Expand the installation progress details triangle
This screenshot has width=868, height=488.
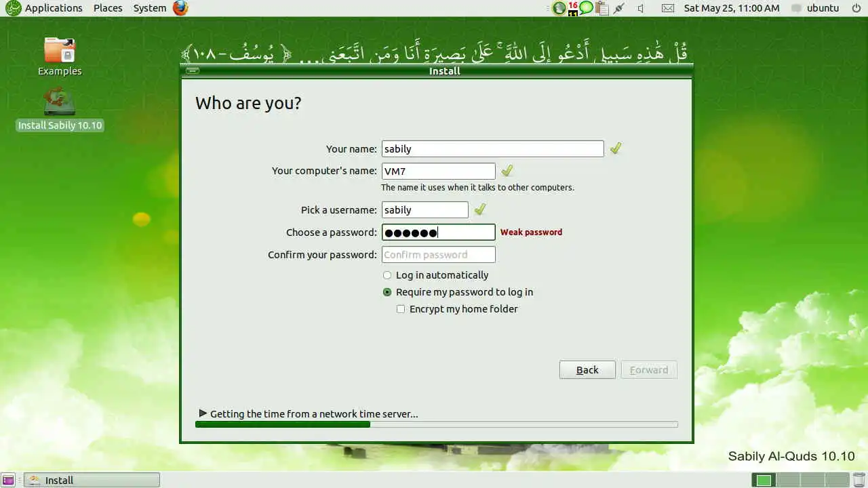[x=203, y=413]
